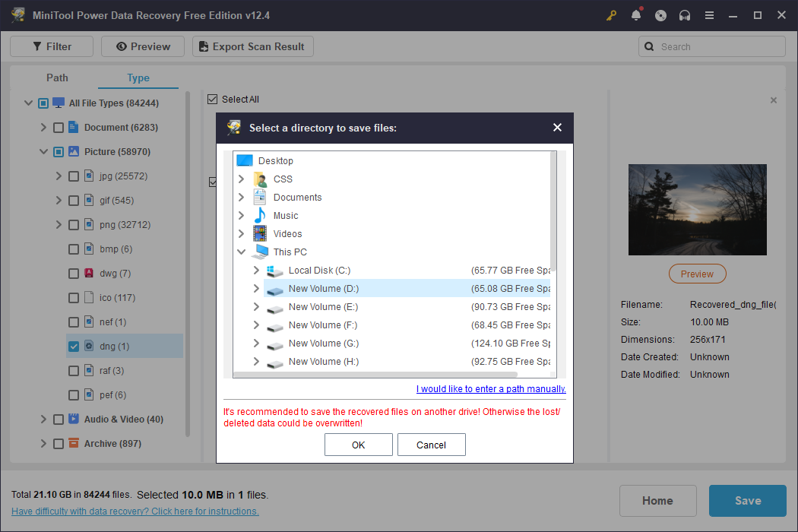Click the All File Types monitor icon

tap(59, 103)
